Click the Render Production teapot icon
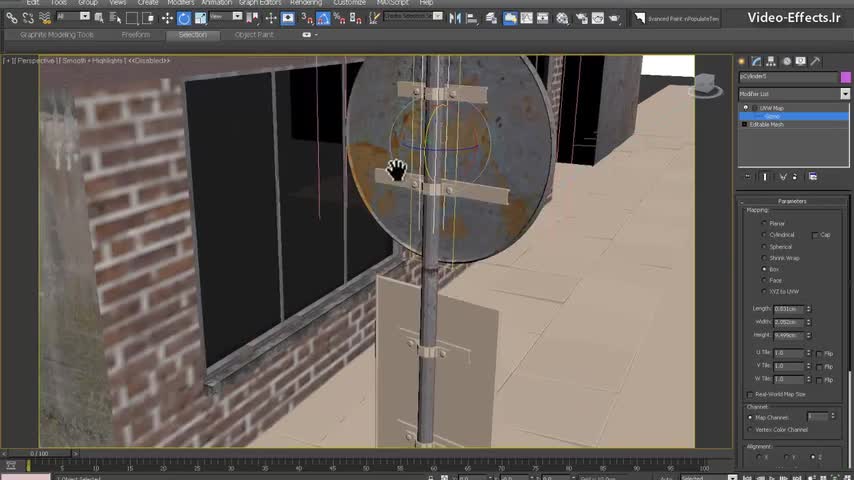Screen dimensions: 854x480 point(614,18)
